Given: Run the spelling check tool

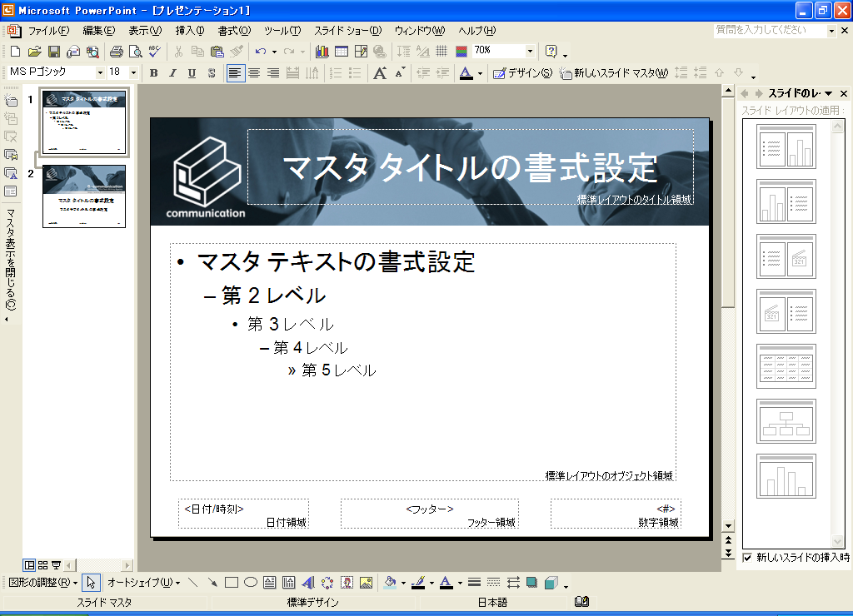Looking at the screenshot, I should pos(154,52).
